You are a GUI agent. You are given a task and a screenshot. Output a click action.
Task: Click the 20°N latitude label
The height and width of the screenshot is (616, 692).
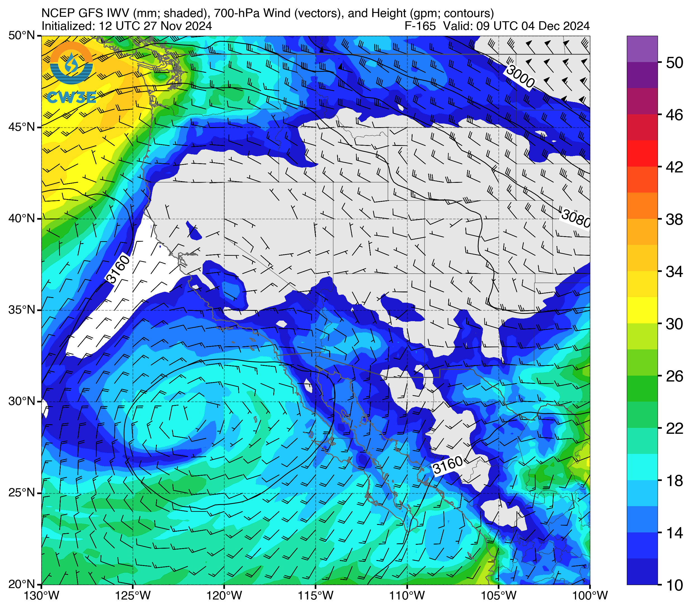coord(22,584)
